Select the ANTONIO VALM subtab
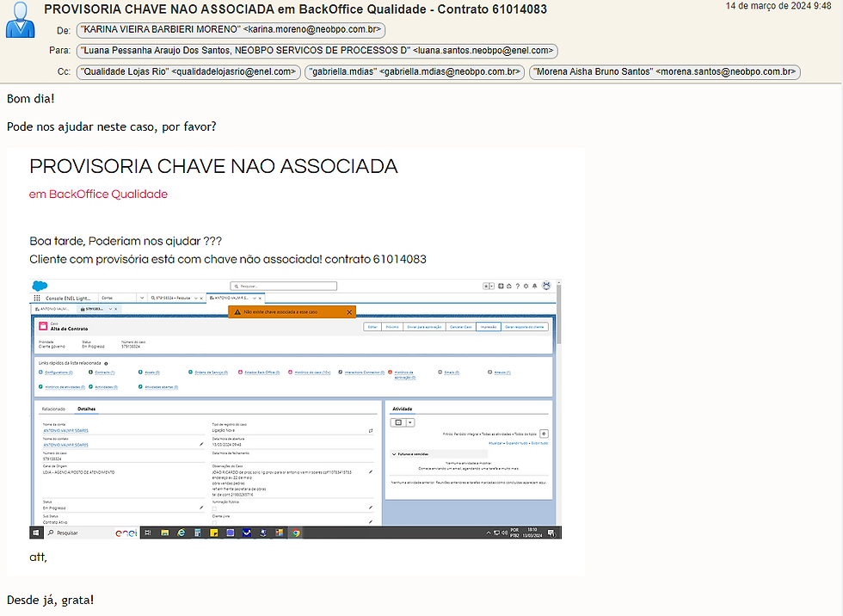 pos(52,309)
